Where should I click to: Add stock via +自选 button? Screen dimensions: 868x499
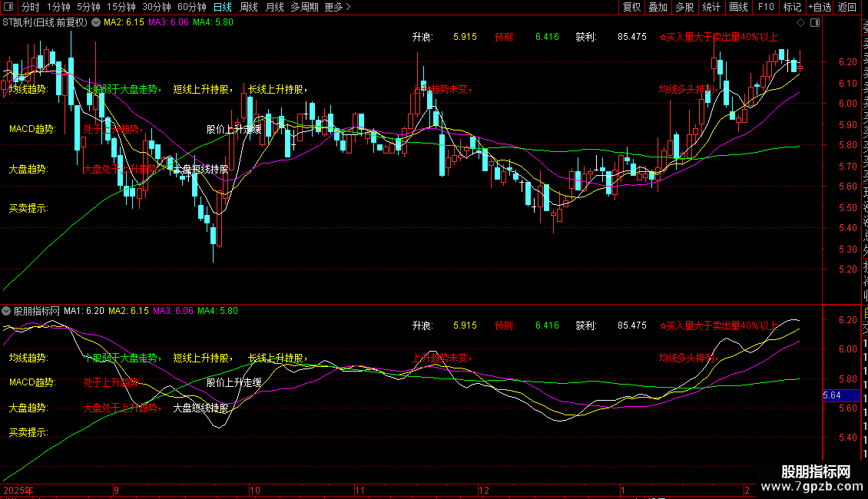[x=820, y=7]
